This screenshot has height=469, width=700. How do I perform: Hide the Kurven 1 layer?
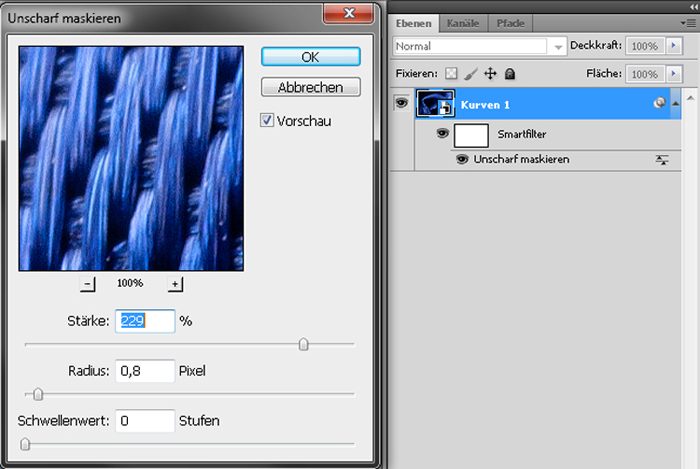point(402,102)
